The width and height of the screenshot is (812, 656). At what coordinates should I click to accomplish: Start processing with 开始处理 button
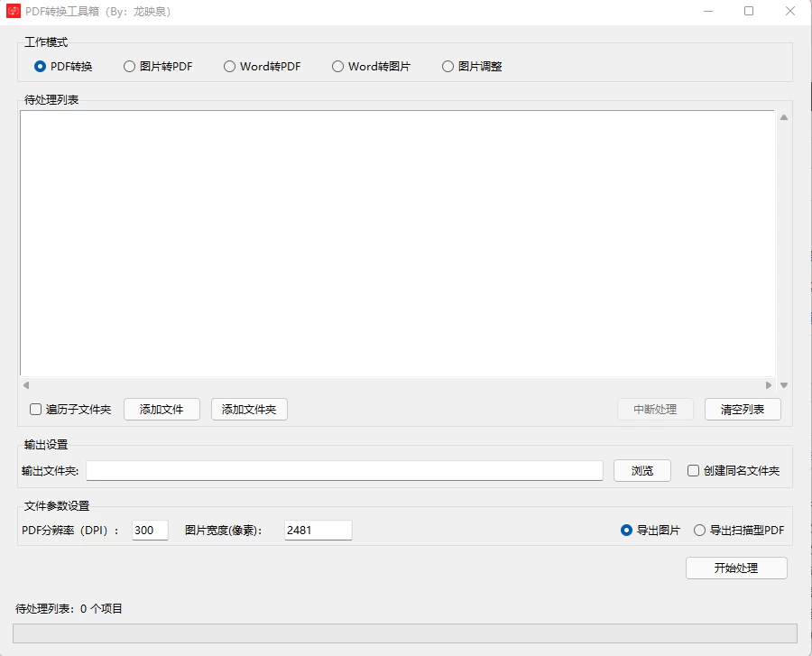pyautogui.click(x=736, y=568)
